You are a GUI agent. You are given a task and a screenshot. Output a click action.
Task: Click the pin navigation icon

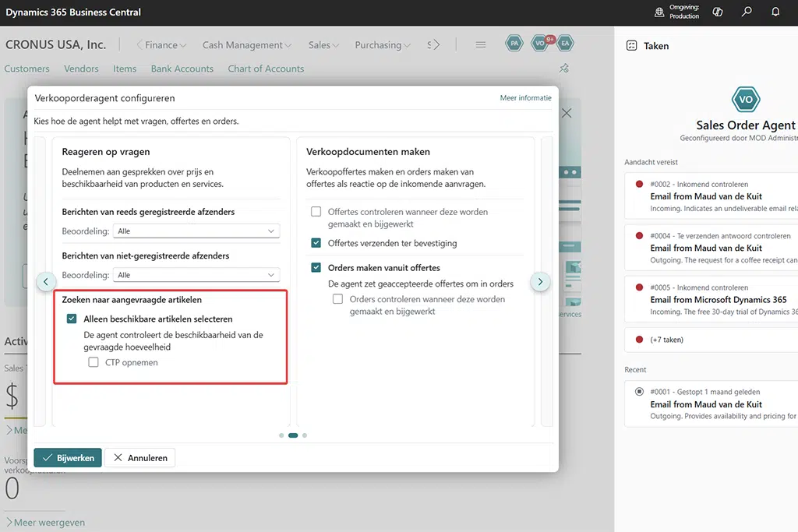click(564, 68)
